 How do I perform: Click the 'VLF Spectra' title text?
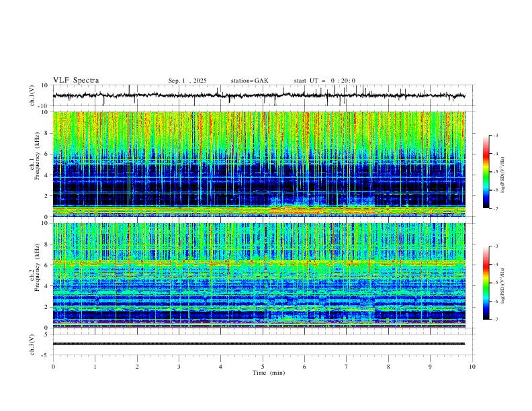76,81
